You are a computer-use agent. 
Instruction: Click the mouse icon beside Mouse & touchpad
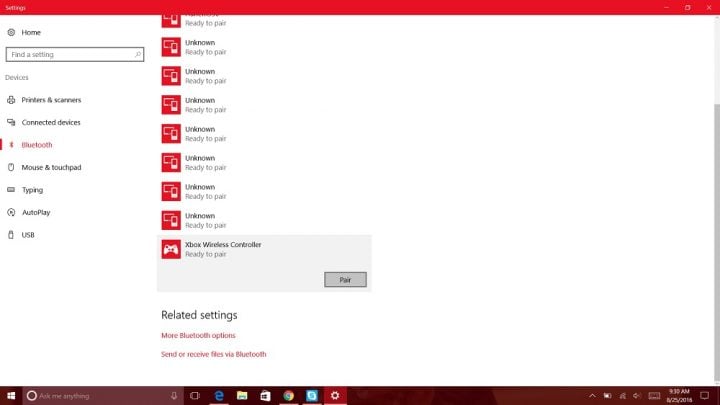click(x=11, y=167)
